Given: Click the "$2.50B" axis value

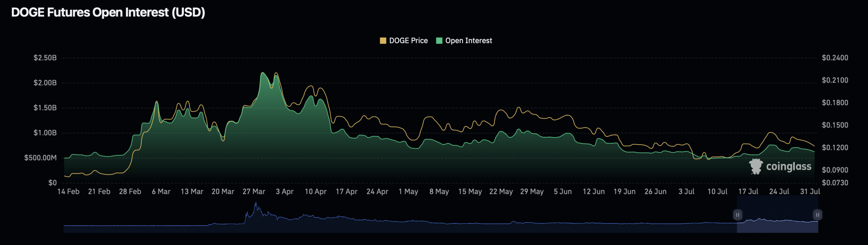Looking at the screenshot, I should (x=45, y=58).
